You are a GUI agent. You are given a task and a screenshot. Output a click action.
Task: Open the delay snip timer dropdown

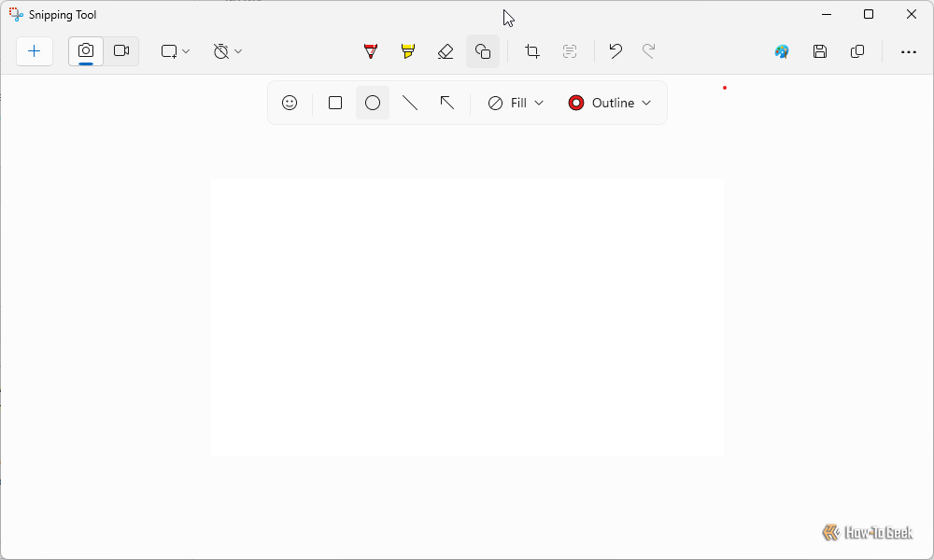228,51
